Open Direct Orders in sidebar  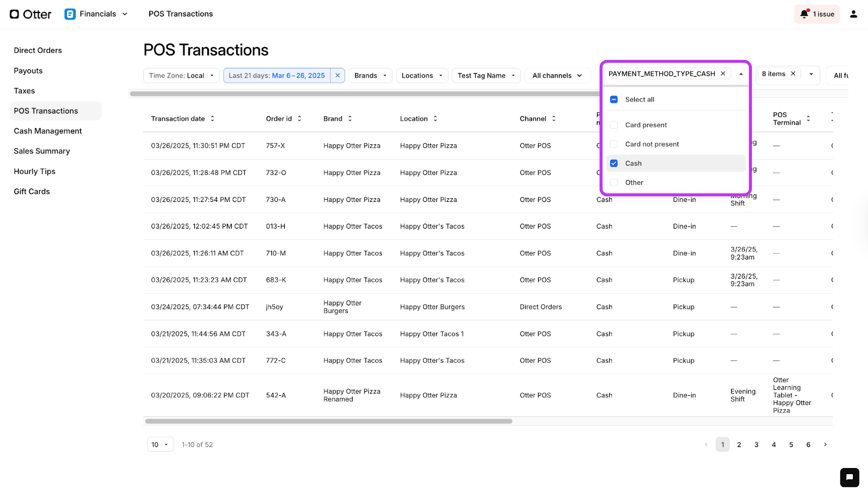(38, 50)
